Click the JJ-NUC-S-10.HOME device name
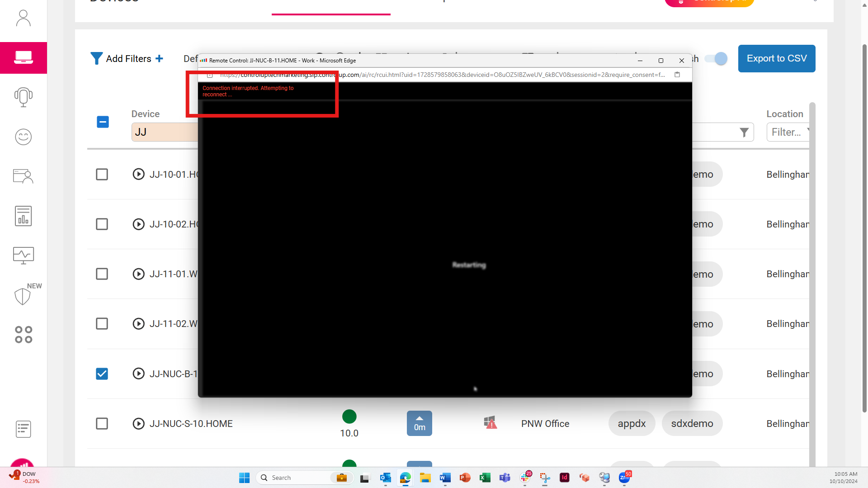 coord(191,424)
